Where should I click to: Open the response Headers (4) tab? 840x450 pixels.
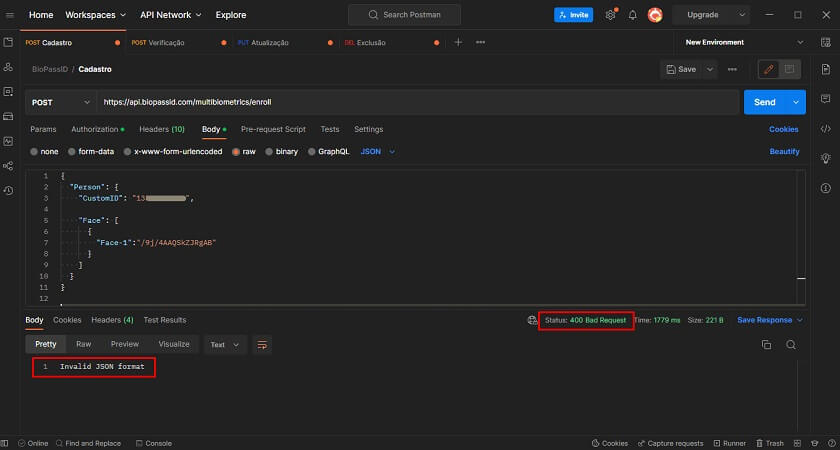[x=112, y=320]
